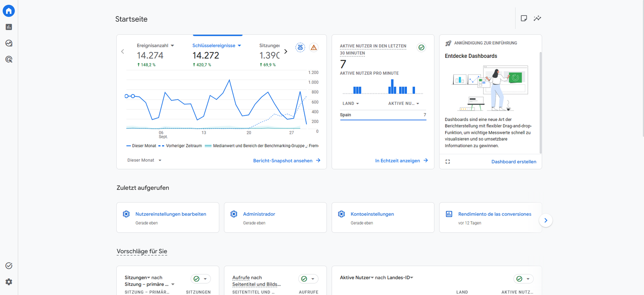This screenshot has height=295, width=644.
Task: Open the LAND dimension dropdown
Action: (x=351, y=103)
